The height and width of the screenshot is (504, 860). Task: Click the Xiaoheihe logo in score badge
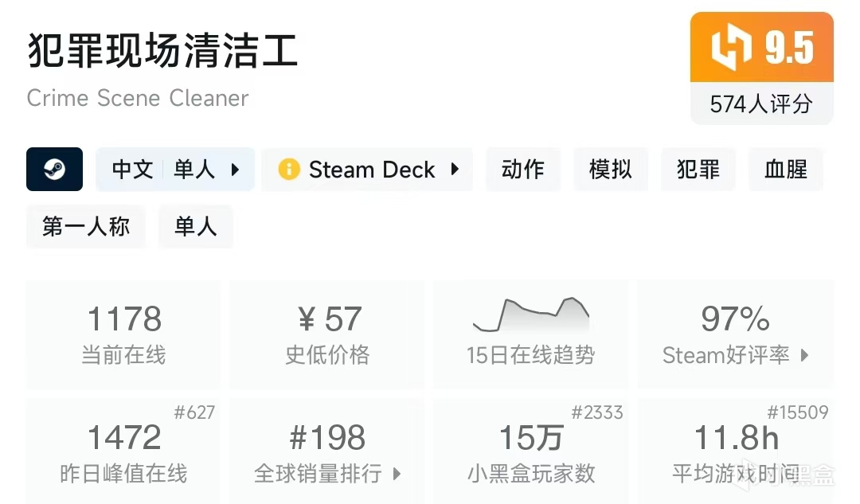[x=732, y=48]
